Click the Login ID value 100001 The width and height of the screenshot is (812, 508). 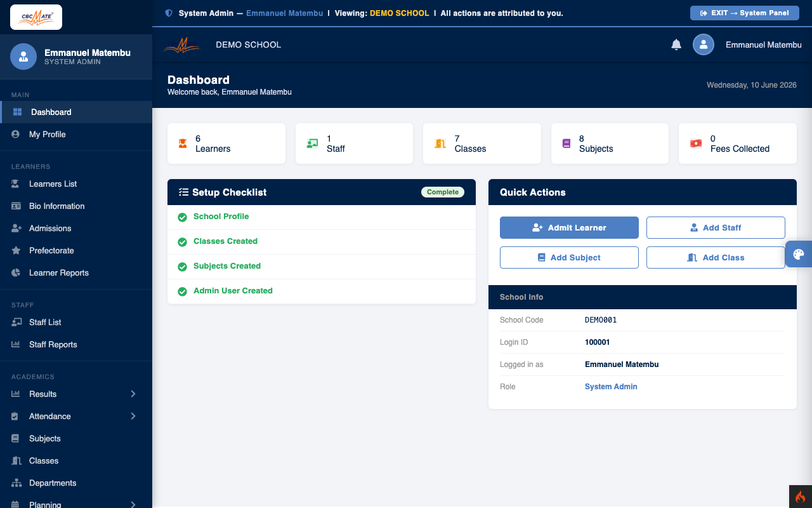[598, 342]
